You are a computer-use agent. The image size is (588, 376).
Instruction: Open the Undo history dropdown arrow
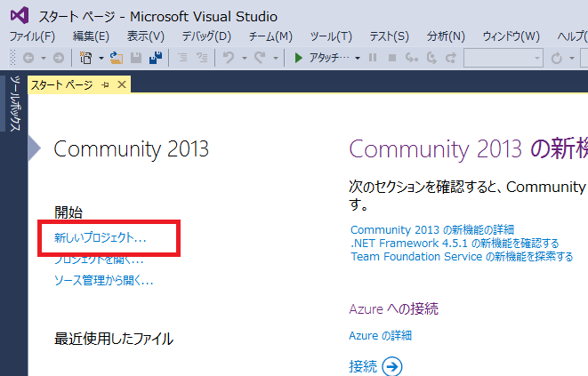pos(245,58)
